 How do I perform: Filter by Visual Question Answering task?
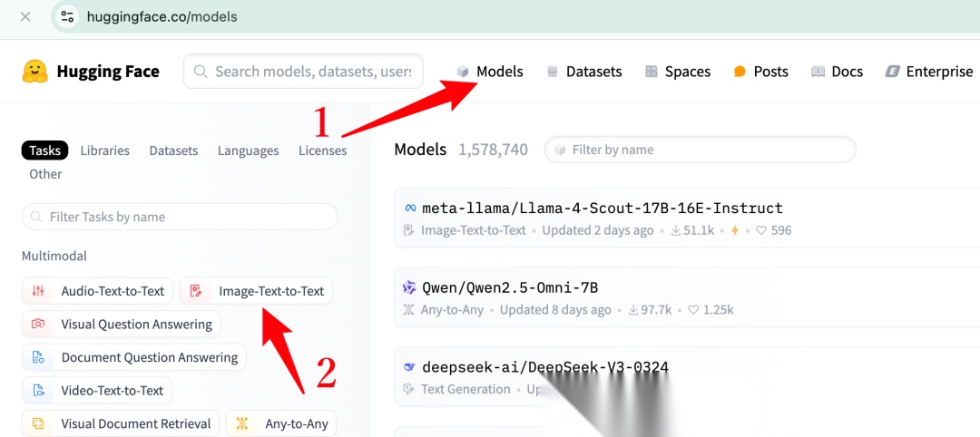(122, 324)
